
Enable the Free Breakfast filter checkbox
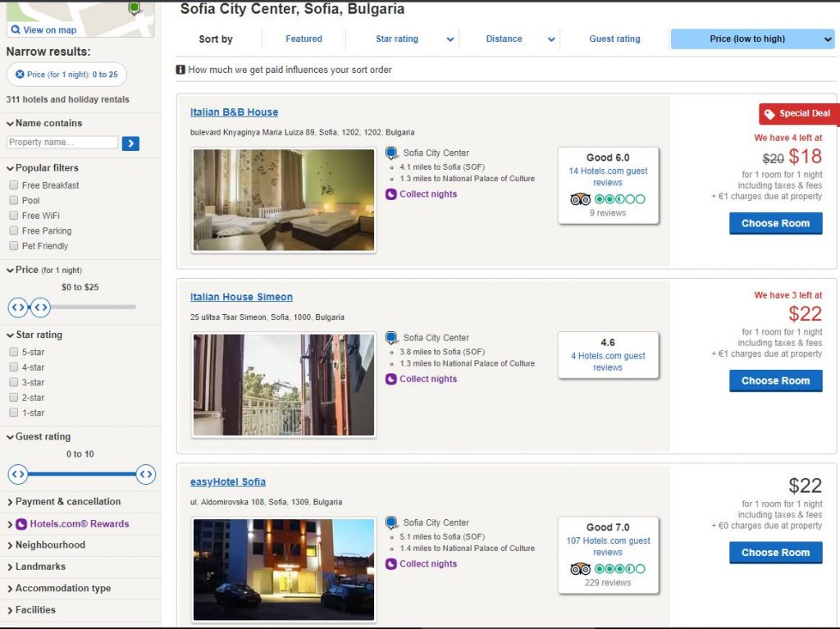pos(14,185)
